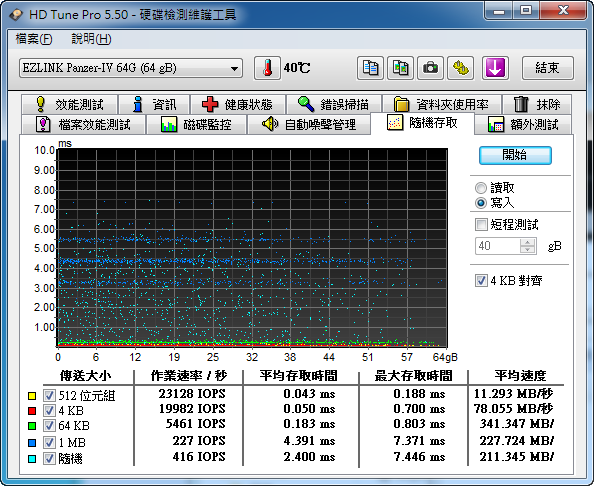This screenshot has height=486, width=594.
Task: Switch to the 磁碟監控 disk monitor tab
Action: click(196, 124)
